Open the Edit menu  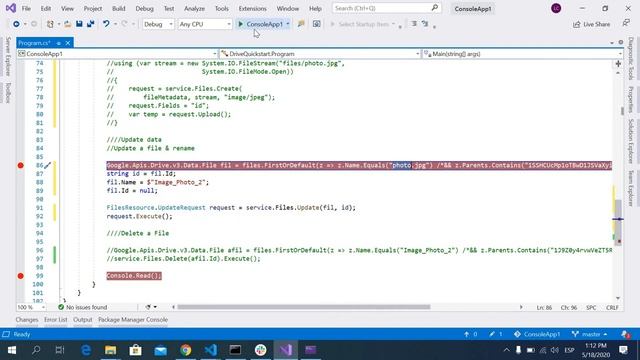pos(46,8)
